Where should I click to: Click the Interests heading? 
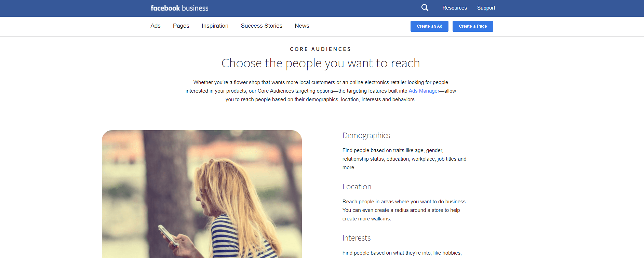point(357,238)
